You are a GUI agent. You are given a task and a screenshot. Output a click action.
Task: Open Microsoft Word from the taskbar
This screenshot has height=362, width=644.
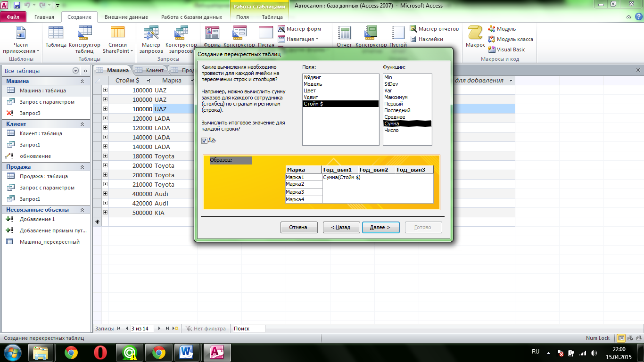pos(187,352)
